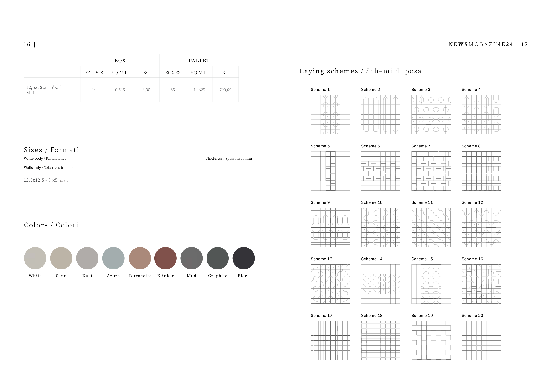Click the NEWSMAGAZINE24 page header

point(481,44)
